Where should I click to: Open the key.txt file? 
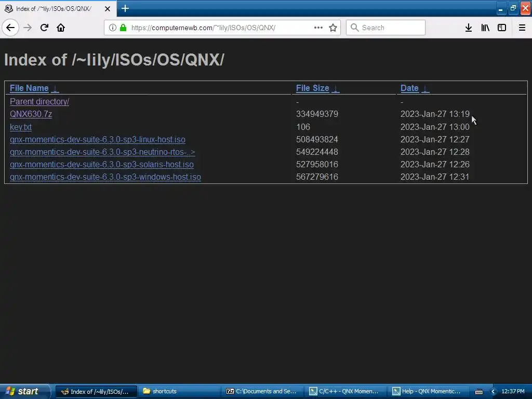point(21,127)
